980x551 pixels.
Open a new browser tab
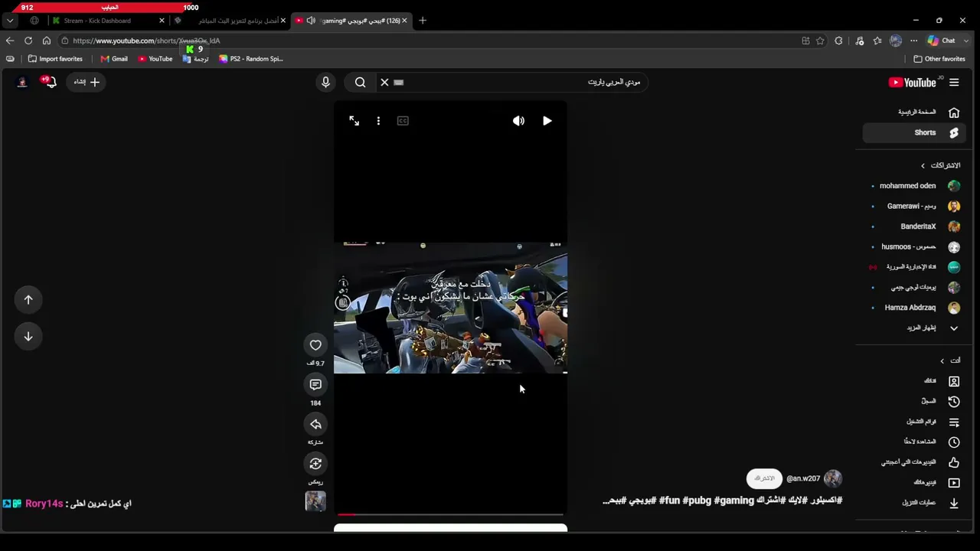422,21
